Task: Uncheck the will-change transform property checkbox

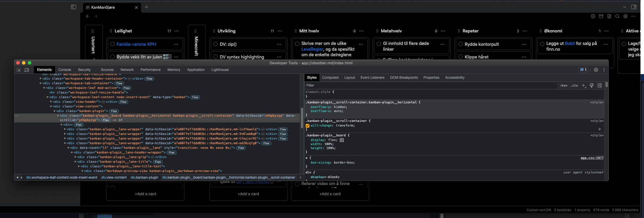Action: click(308, 126)
